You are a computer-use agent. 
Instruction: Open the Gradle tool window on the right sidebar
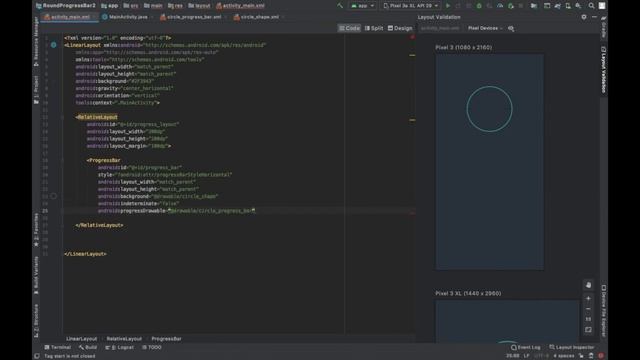tap(604, 27)
